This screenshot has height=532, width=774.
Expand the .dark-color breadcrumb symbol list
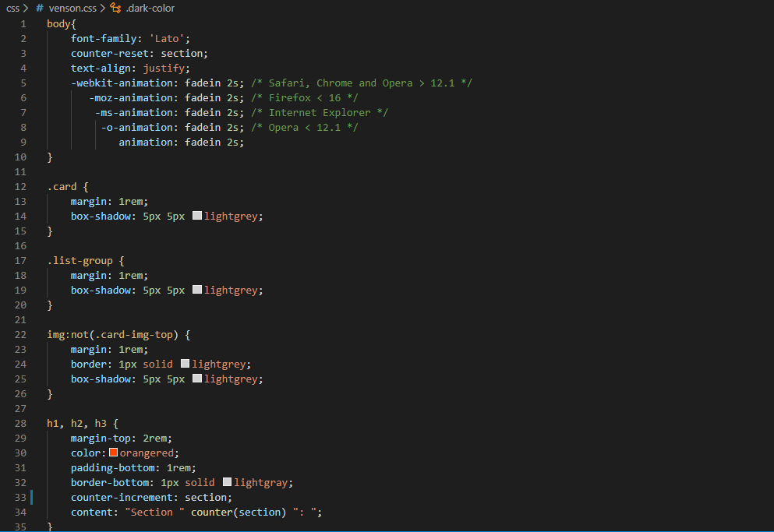tap(150, 9)
